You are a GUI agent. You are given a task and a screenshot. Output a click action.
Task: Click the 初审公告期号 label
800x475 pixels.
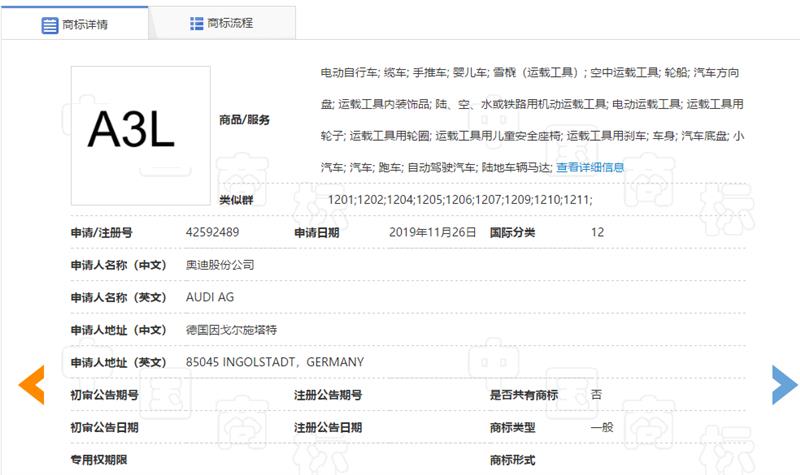pos(104,395)
